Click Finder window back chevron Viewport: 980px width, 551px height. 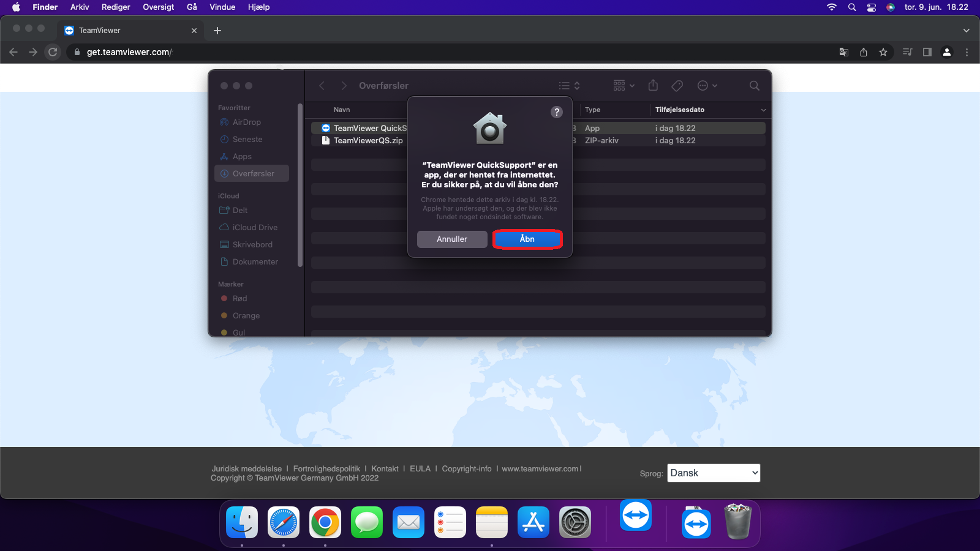322,86
